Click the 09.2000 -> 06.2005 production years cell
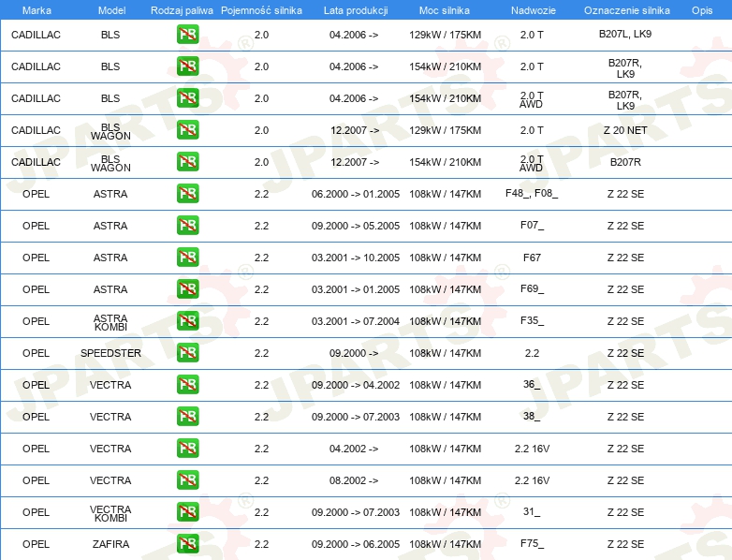Viewport: 732px width, 560px height. 356,544
